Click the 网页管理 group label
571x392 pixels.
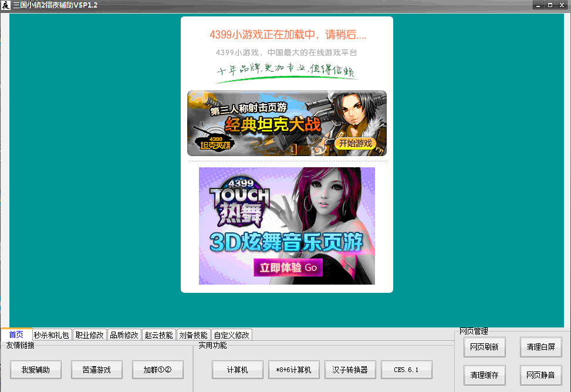click(474, 331)
